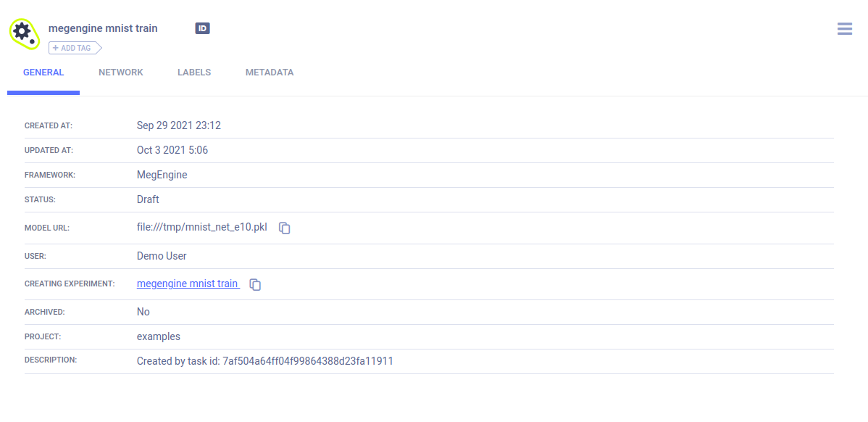Click the examples project value
The height and width of the screenshot is (422, 868).
click(x=158, y=336)
